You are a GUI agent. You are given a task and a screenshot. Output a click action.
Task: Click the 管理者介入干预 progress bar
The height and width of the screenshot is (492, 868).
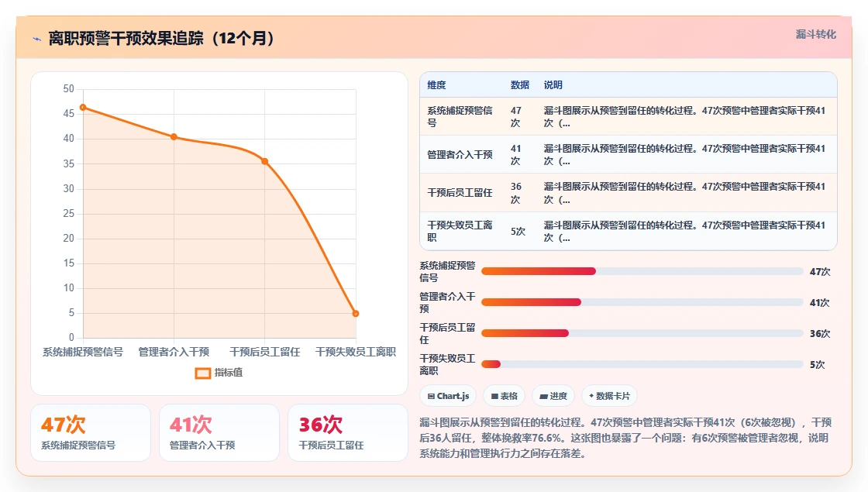(x=642, y=302)
